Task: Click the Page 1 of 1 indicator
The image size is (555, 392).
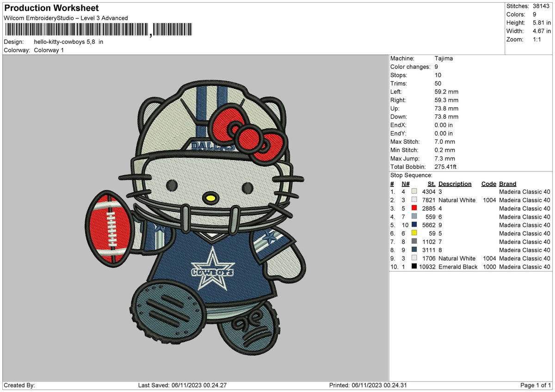Action: [536, 385]
